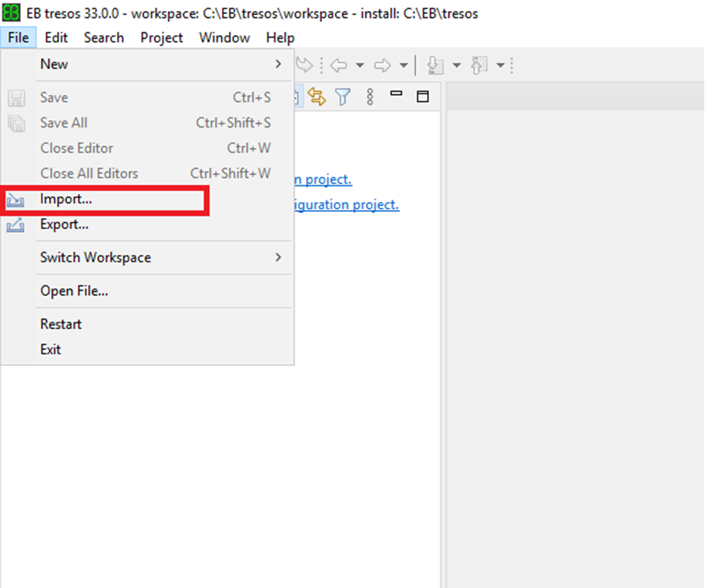Open the forward history dropdown arrow
The height and width of the screenshot is (588, 705).
coord(403,66)
